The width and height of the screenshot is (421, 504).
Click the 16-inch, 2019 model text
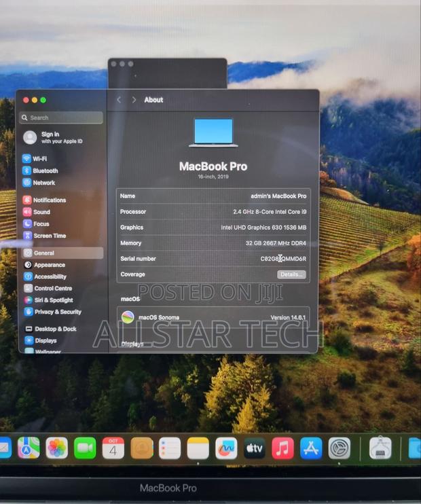tap(213, 177)
